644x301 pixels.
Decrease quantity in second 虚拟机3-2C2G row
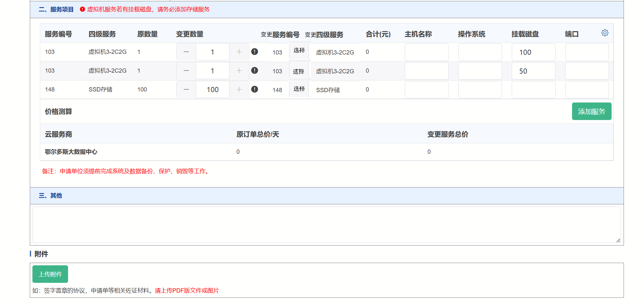coord(186,71)
